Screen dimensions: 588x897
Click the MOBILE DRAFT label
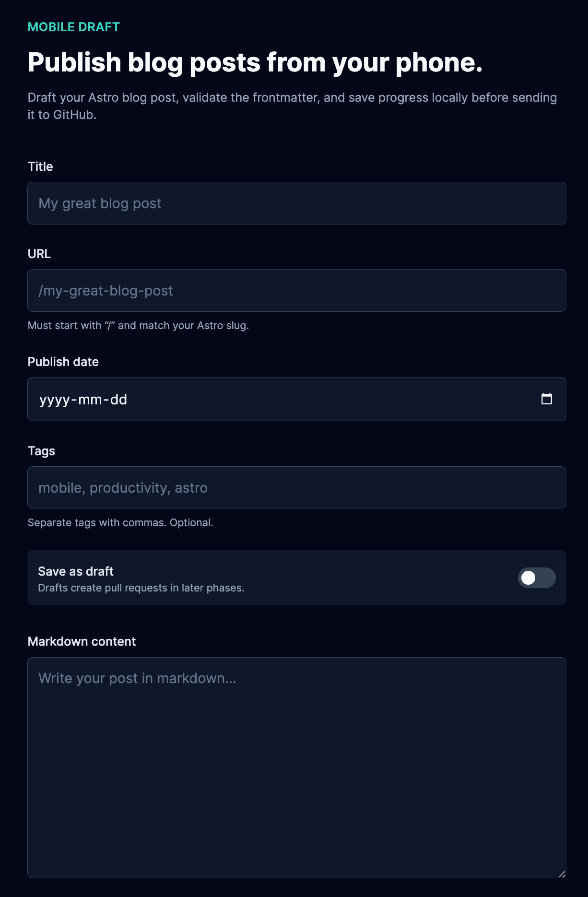pyautogui.click(x=73, y=27)
